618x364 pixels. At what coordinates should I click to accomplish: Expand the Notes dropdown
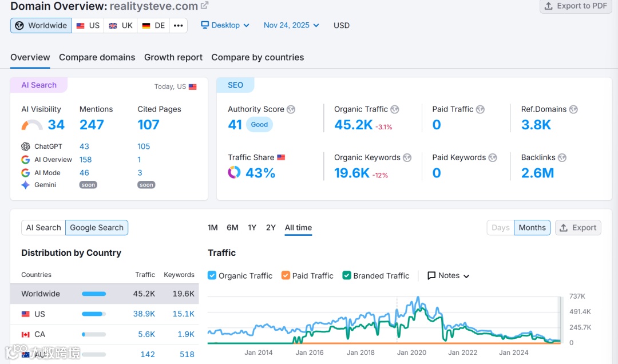click(x=449, y=276)
